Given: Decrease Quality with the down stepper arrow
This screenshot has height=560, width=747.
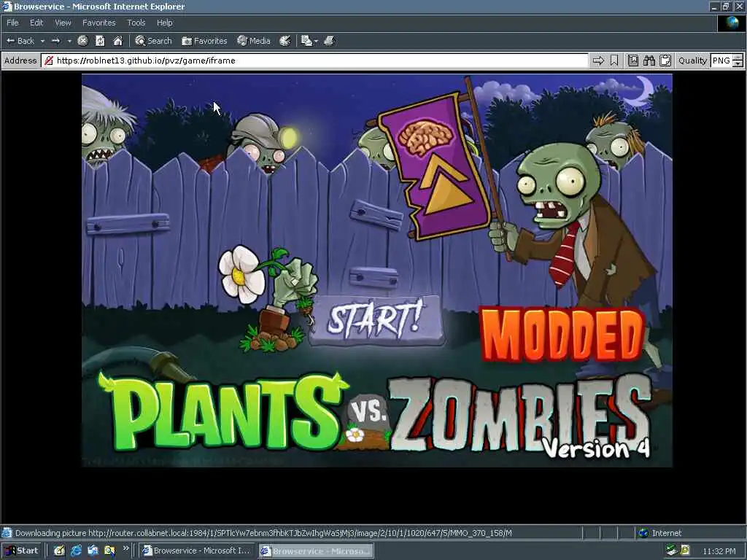Looking at the screenshot, I should tap(738, 64).
